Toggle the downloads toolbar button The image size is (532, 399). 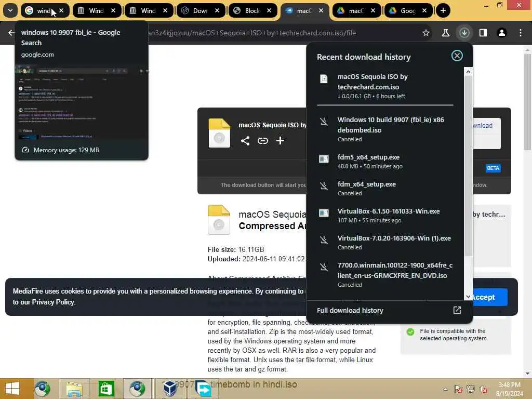click(464, 33)
